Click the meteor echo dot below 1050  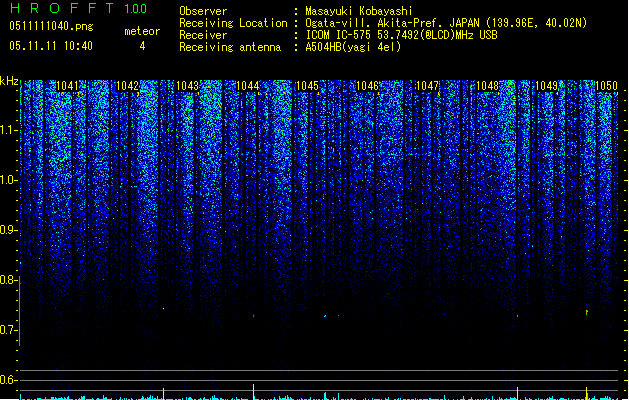[x=586, y=312]
